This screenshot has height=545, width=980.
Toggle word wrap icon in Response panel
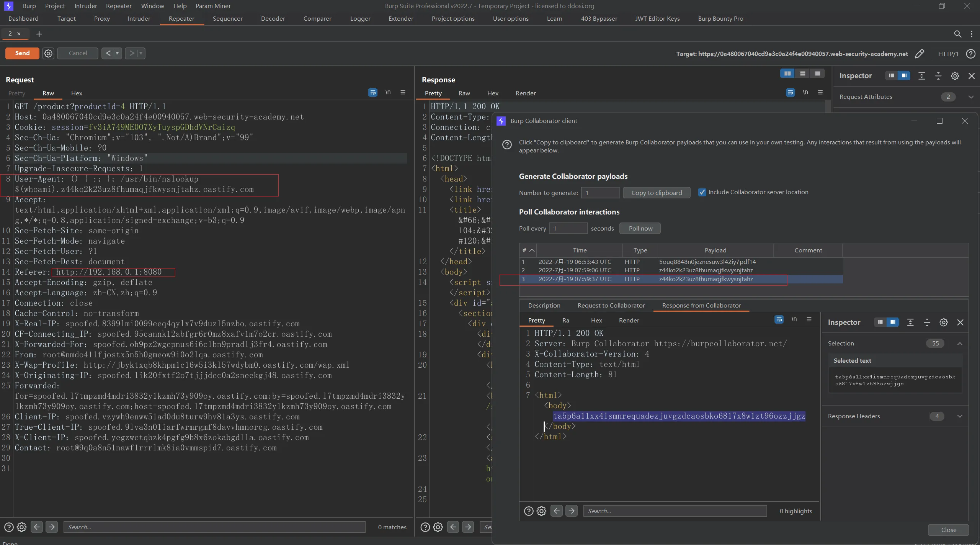click(790, 92)
